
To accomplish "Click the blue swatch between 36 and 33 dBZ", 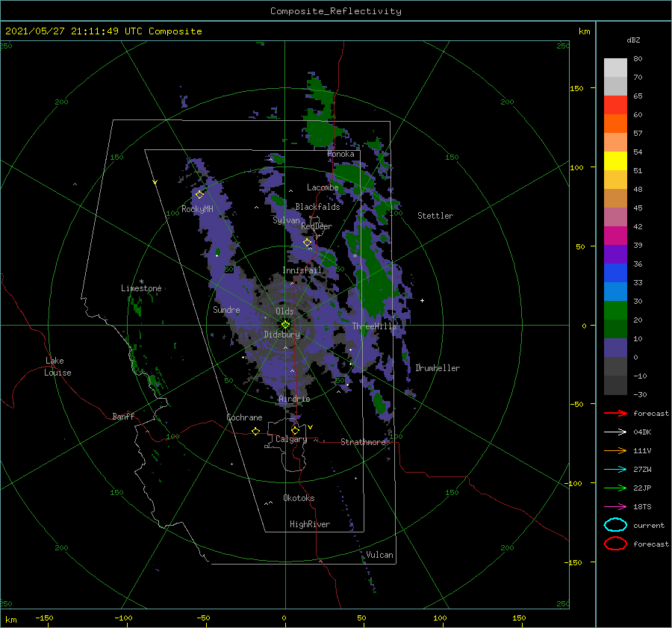I will (615, 273).
